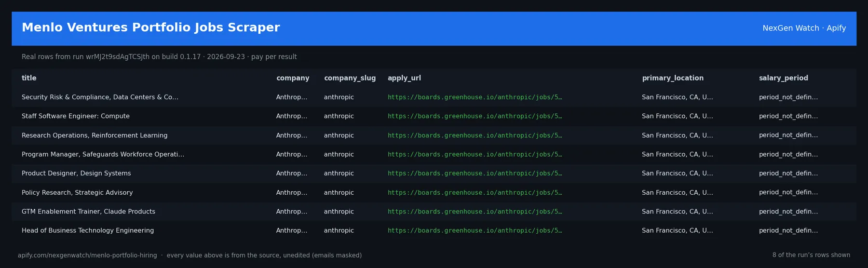Screen dimensions: 868x268
Task: Open apply URL for Research Operations, Reinforcement Learning
Action: [x=475, y=135]
